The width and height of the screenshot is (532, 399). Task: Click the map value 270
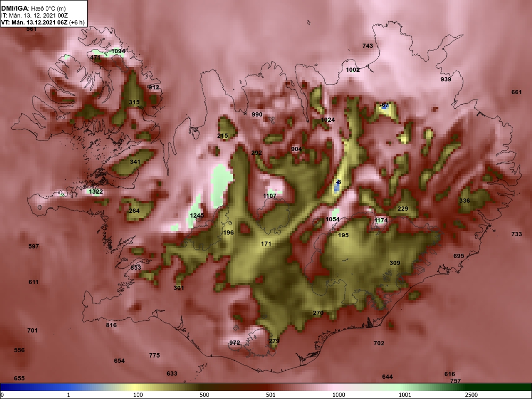(x=318, y=313)
